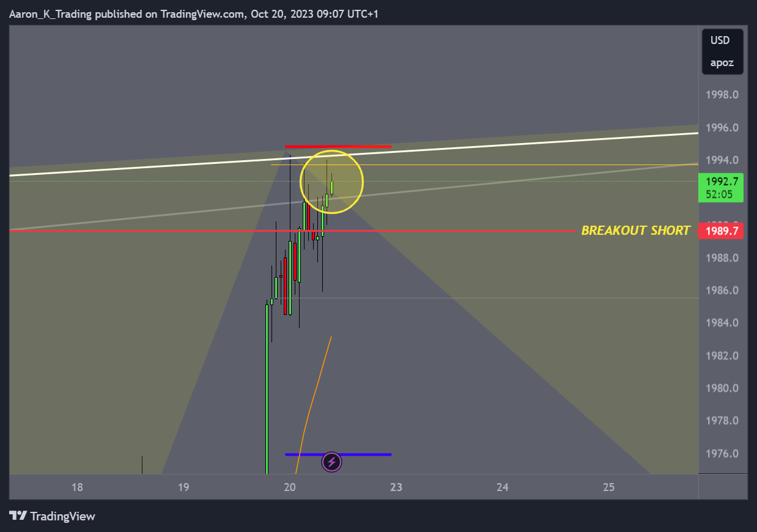The height and width of the screenshot is (532, 757).
Task: Click the 1998.0 price axis label
Action: pyautogui.click(x=722, y=95)
